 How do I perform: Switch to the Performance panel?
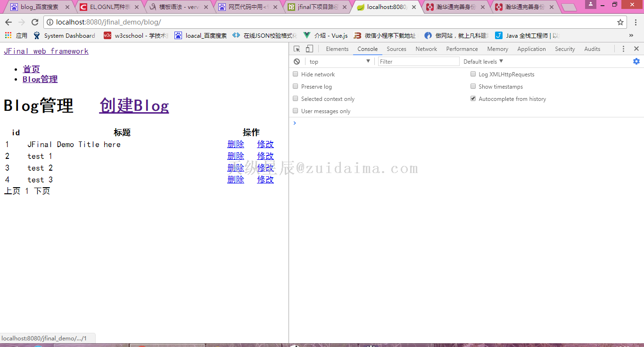point(462,49)
